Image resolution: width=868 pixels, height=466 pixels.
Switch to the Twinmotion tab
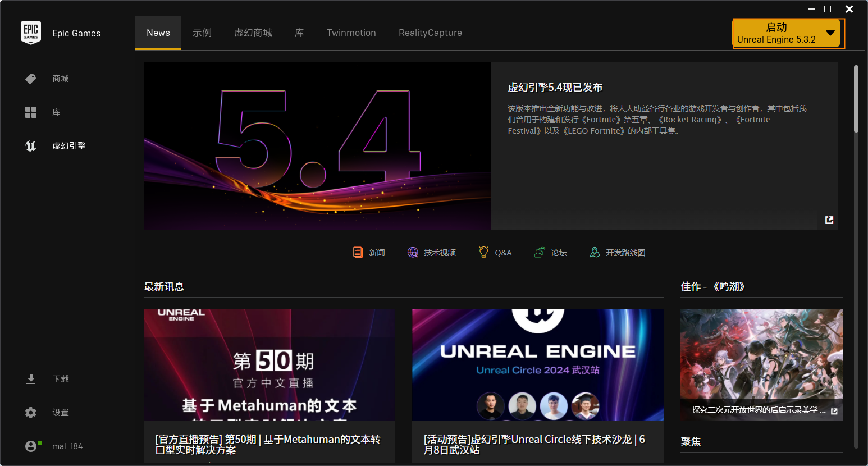point(351,33)
